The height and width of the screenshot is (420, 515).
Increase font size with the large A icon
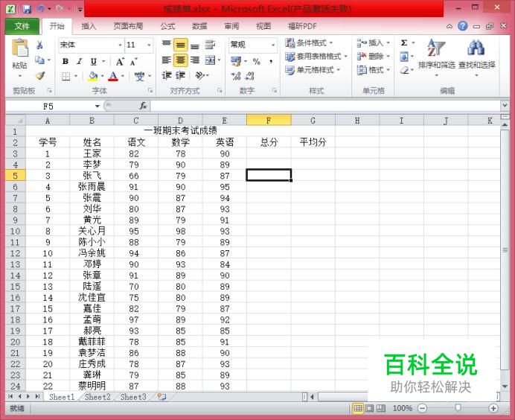click(x=120, y=62)
